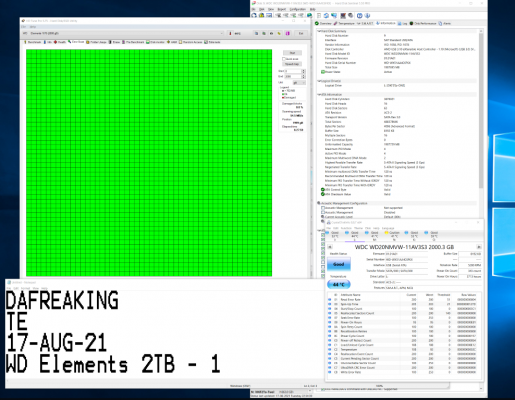Select the Error Scan tab in HD Tune

coord(76,42)
